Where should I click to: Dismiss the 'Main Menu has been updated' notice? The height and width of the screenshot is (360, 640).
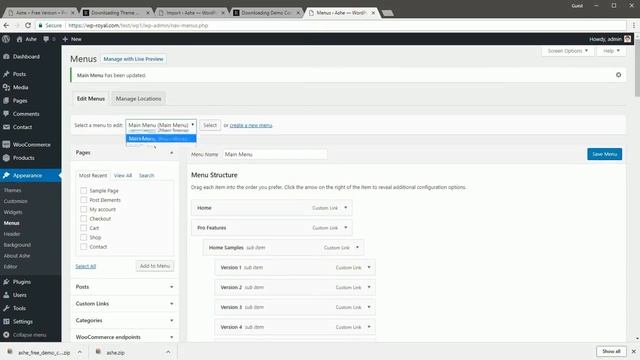point(618,75)
